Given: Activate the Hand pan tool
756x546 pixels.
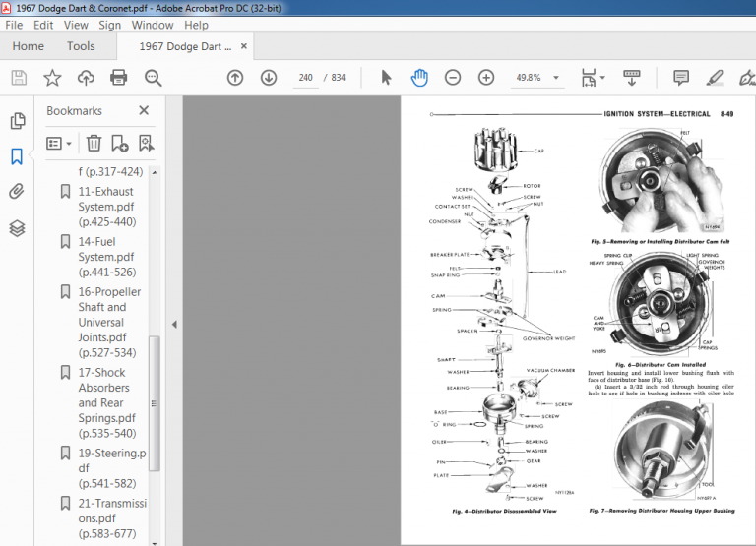Looking at the screenshot, I should (x=419, y=78).
